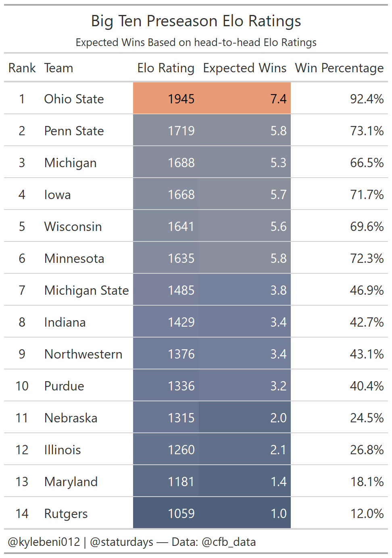Screen dimensions: 392x558
Task: Click Iowa's 71.7% win percentage
Action: (x=367, y=195)
